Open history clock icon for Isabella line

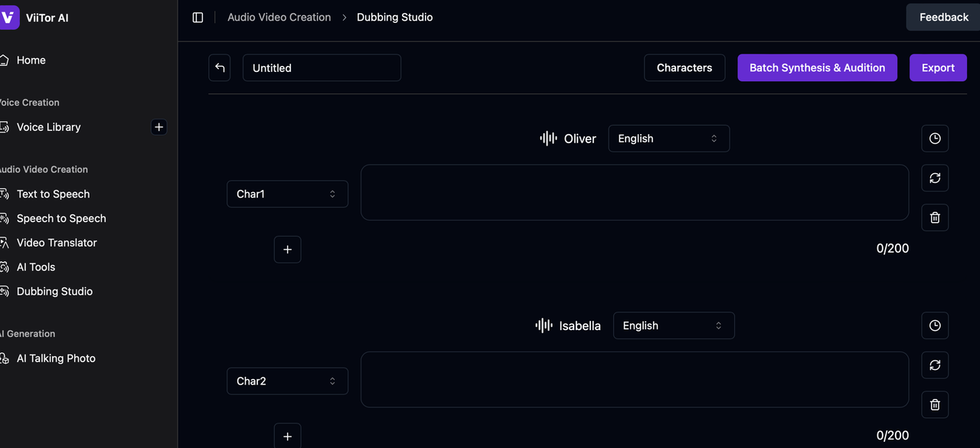point(935,325)
